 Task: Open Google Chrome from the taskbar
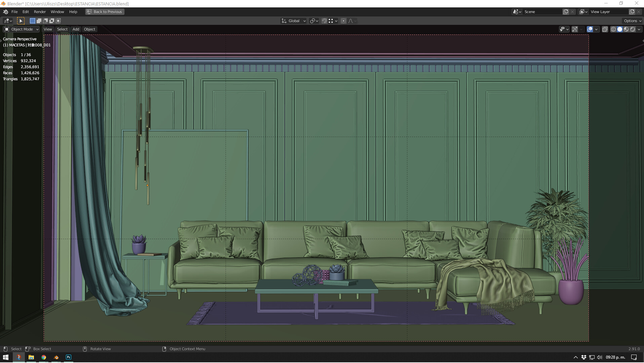click(x=44, y=357)
